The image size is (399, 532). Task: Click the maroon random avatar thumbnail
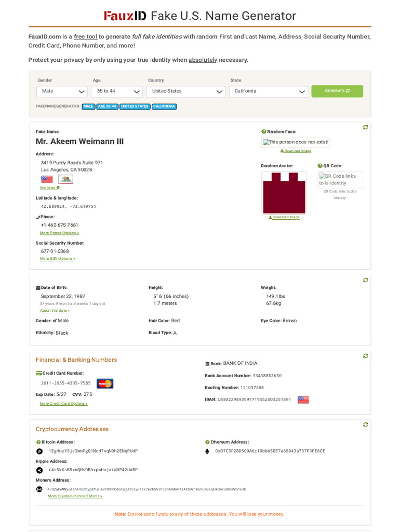(x=284, y=193)
